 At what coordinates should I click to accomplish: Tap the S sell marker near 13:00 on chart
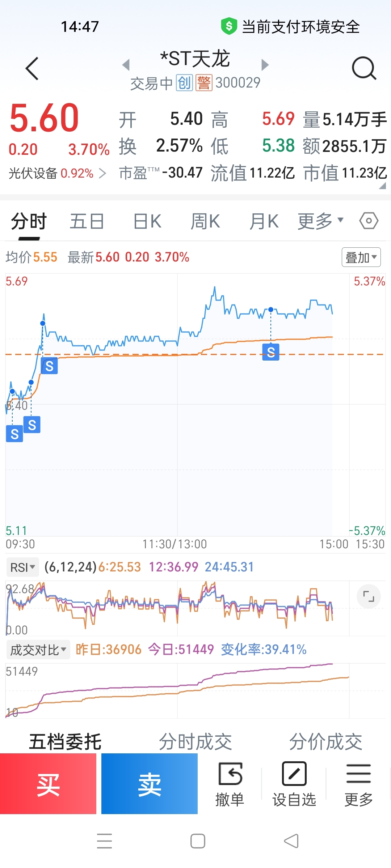point(271,352)
